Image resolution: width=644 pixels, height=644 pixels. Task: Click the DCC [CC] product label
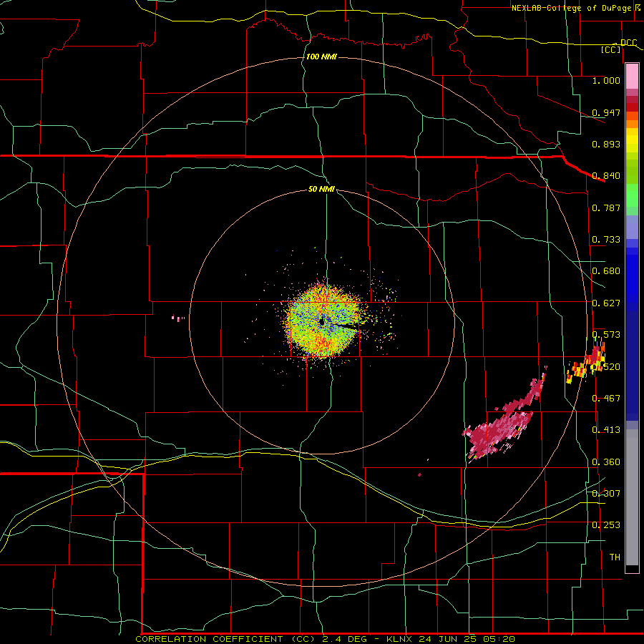618,46
